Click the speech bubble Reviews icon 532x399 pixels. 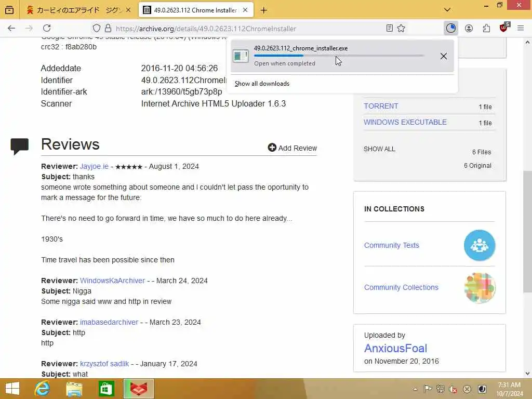tap(20, 147)
